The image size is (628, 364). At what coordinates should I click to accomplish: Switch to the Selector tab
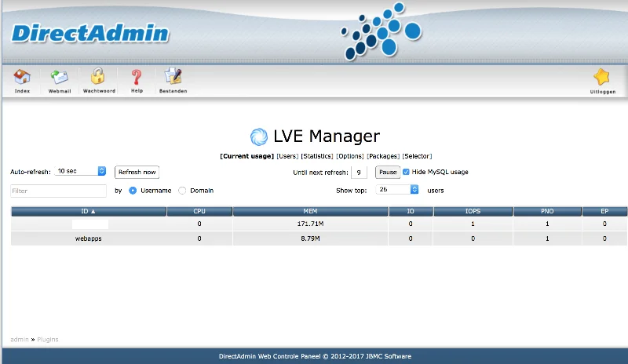point(417,156)
